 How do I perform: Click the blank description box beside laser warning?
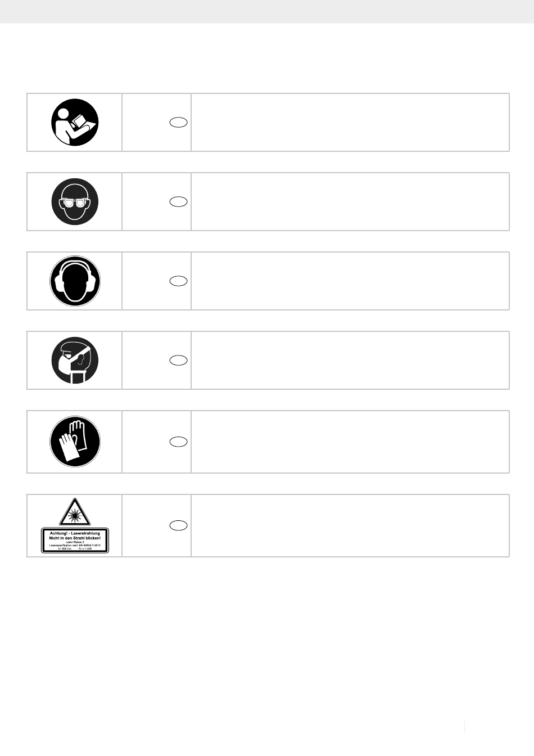(350, 526)
